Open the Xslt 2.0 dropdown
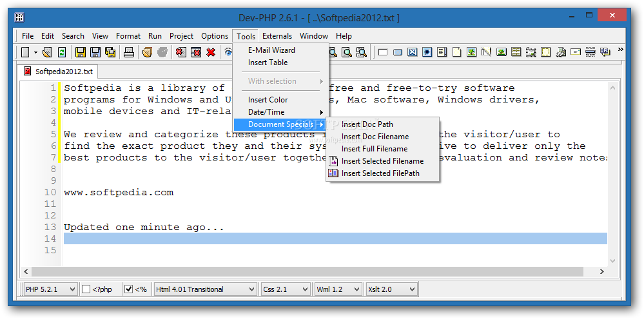Image resolution: width=644 pixels, height=319 pixels. point(392,289)
